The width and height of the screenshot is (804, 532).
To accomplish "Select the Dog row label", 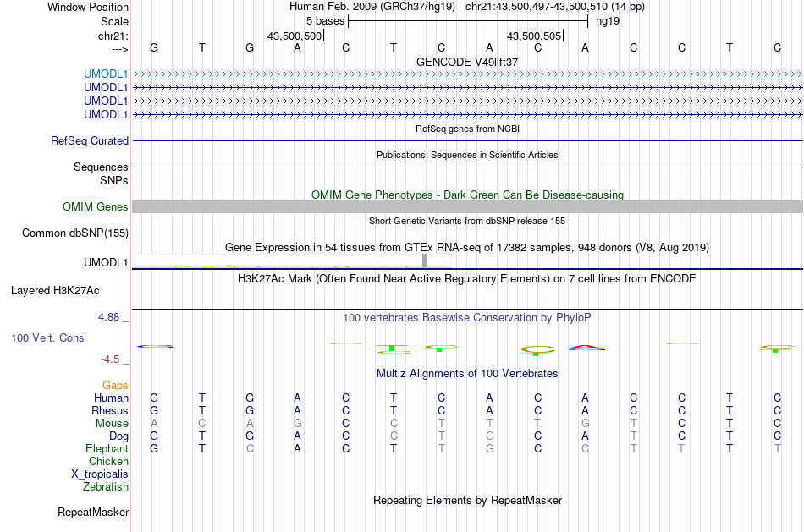I will [x=118, y=436].
